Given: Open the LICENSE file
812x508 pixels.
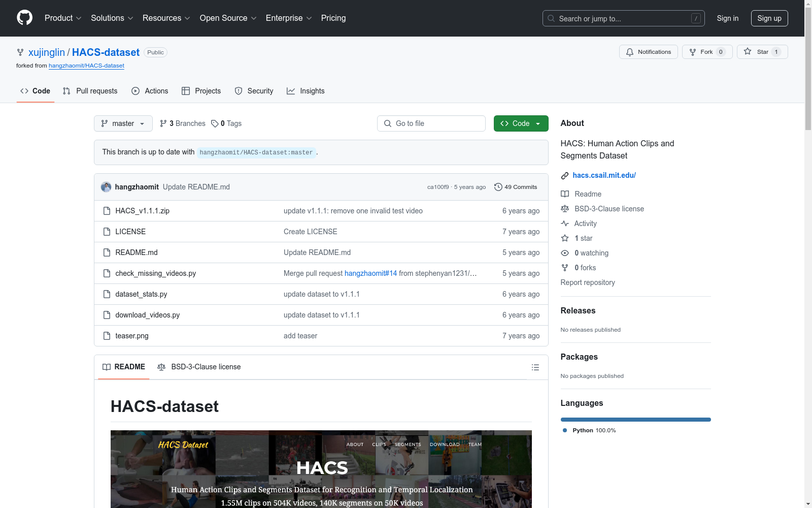Looking at the screenshot, I should pos(130,232).
